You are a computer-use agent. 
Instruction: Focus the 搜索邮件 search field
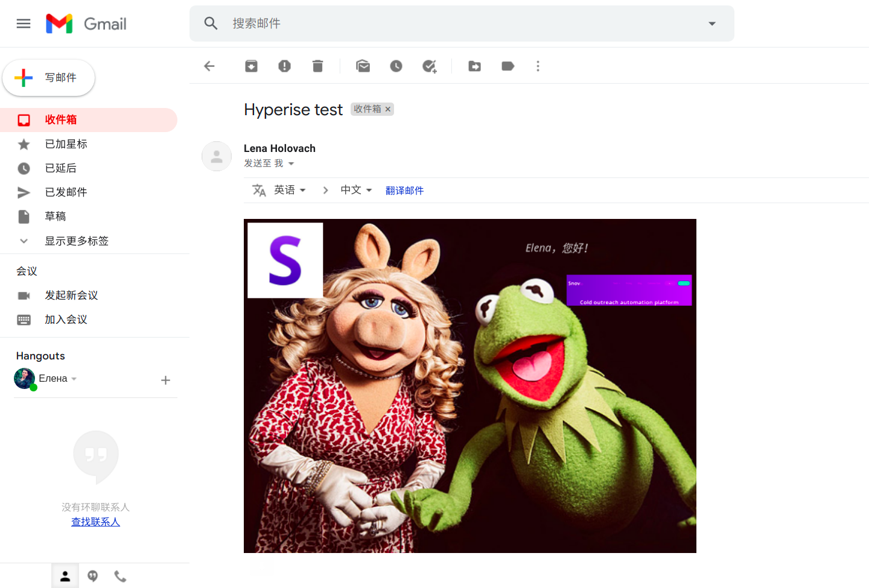point(462,24)
